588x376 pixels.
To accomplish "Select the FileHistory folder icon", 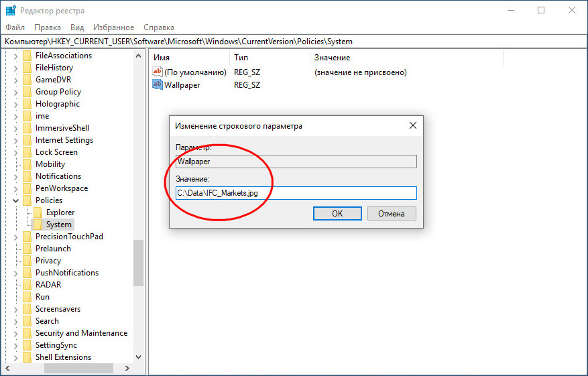I will tap(27, 68).
